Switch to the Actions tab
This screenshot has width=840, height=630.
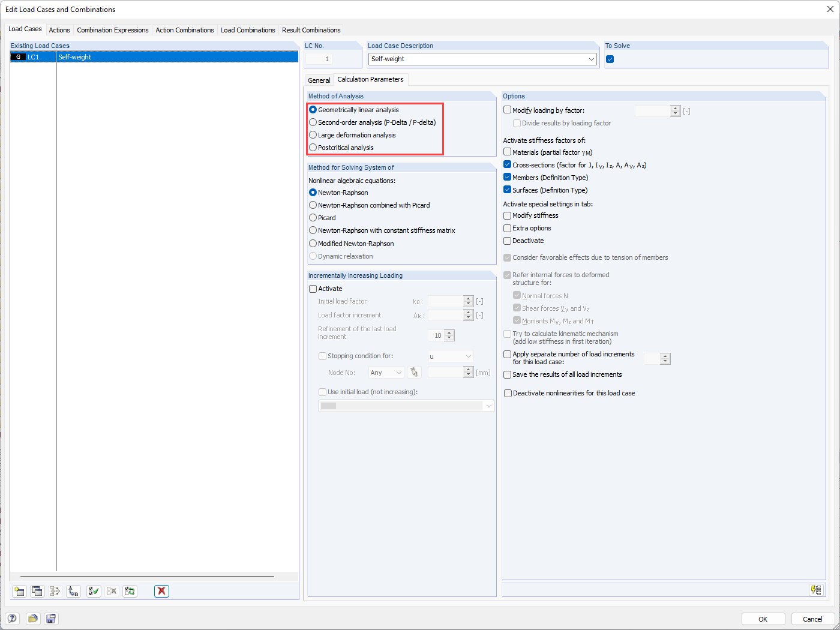click(59, 30)
